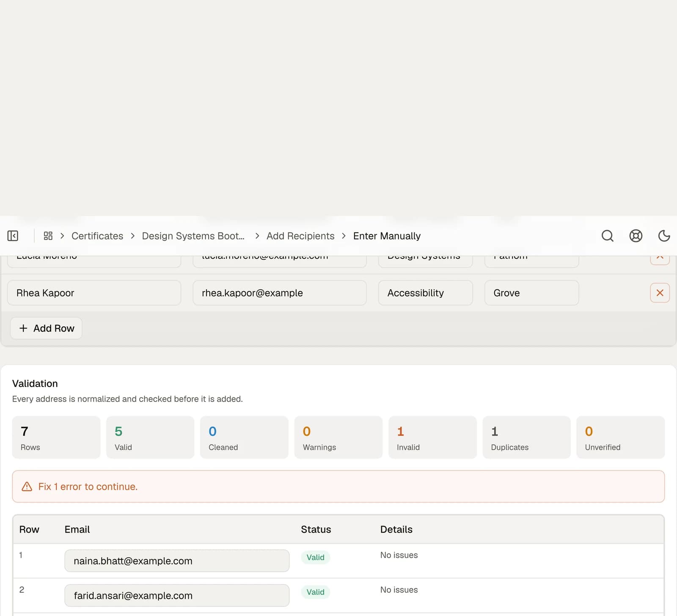
Task: Select the 1 Duplicates stat card
Action: [526, 437]
